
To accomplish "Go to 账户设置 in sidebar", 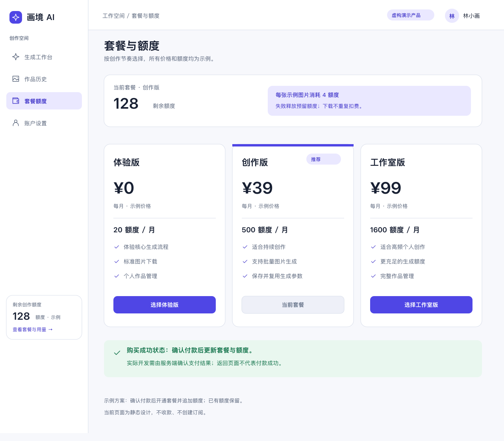I will (x=44, y=123).
